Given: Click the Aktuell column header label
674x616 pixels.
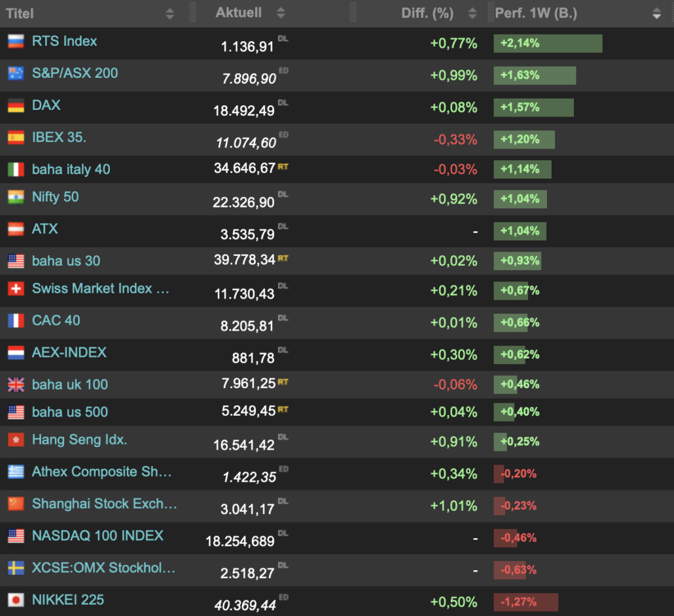Looking at the screenshot, I should 239,12.
